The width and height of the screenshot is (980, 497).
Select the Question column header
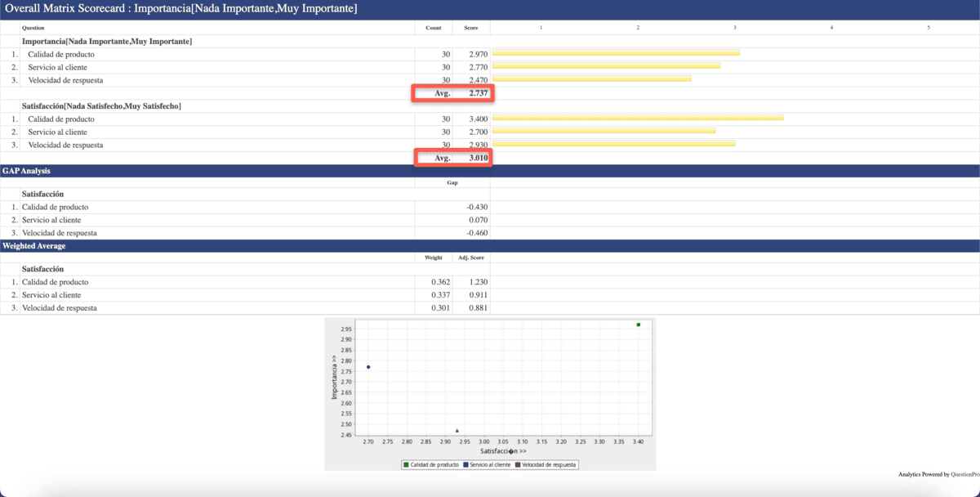[x=33, y=28]
